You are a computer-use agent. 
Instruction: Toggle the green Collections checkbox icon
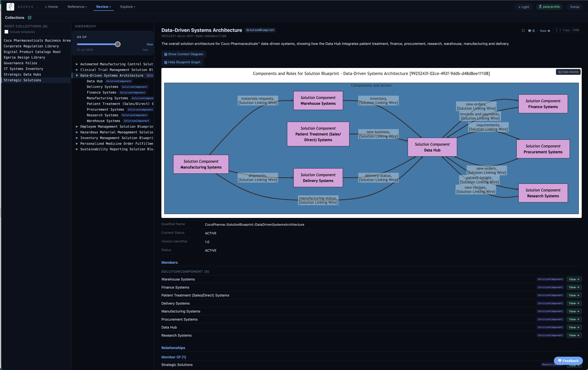[x=30, y=18]
